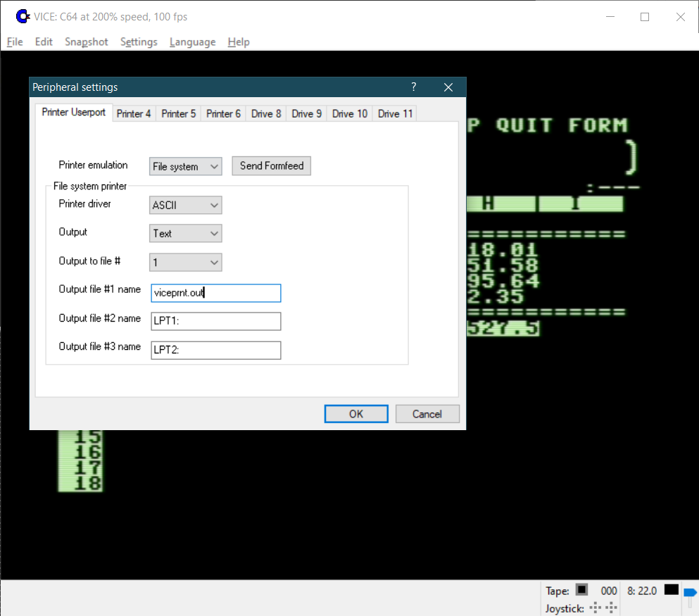Click the Output file #1 name field
The height and width of the screenshot is (616, 699).
click(x=216, y=293)
